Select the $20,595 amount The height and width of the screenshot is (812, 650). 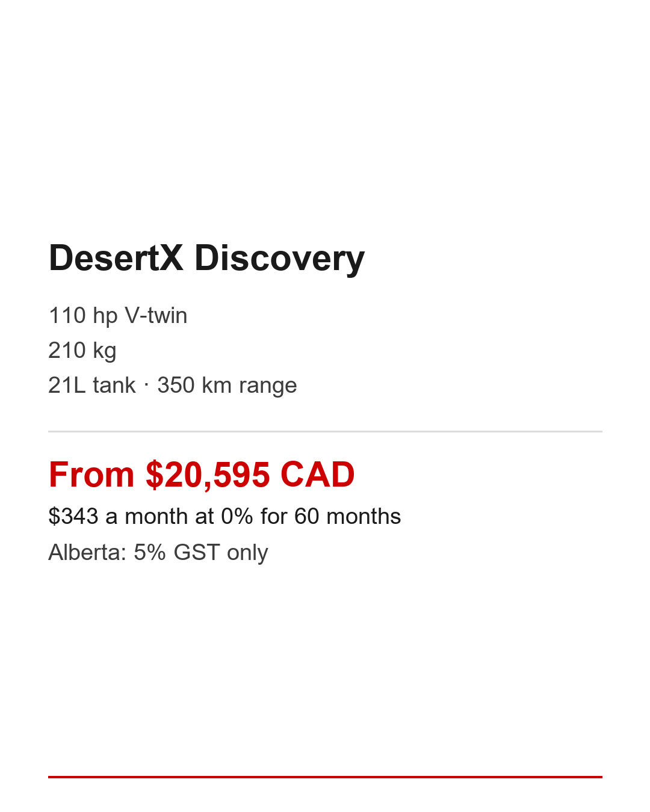tap(208, 475)
